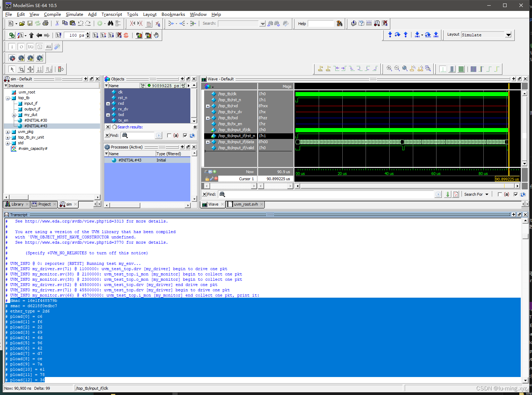Open the Bookmarks menu
The width and height of the screenshot is (532, 395).
[x=173, y=14]
